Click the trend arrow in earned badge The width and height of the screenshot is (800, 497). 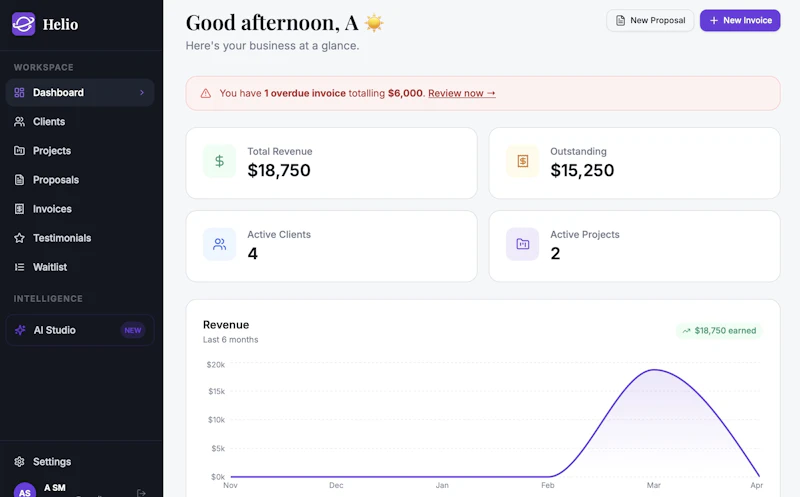click(x=687, y=331)
